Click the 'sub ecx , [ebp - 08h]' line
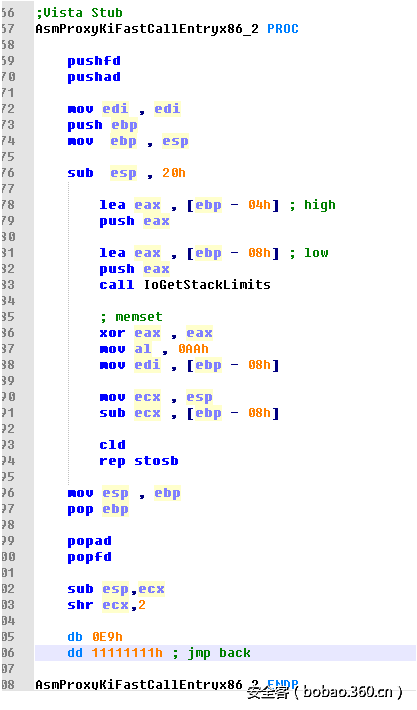Viewport: 417px width, 710px height. coord(189,413)
